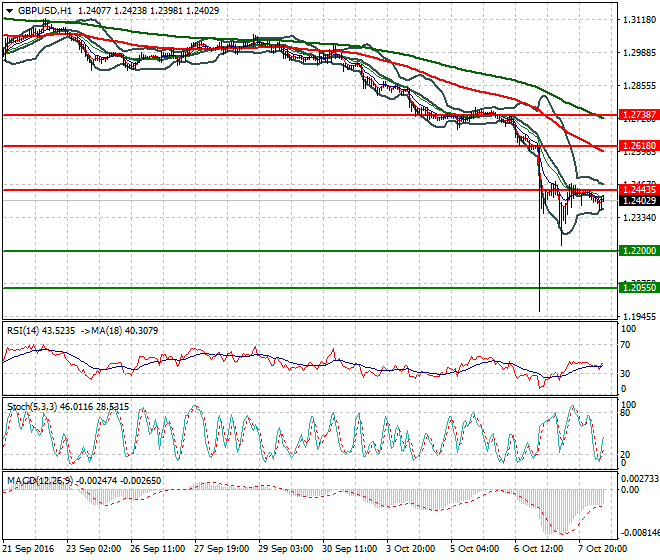Click the GBPUSD,H1 chart title text
Viewport: 660px width, 560px height.
[45, 11]
